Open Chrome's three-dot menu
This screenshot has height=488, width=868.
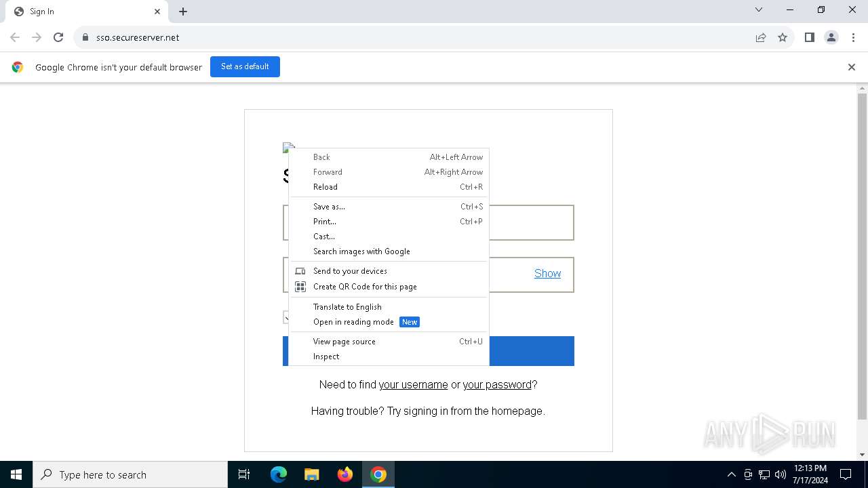[853, 37]
